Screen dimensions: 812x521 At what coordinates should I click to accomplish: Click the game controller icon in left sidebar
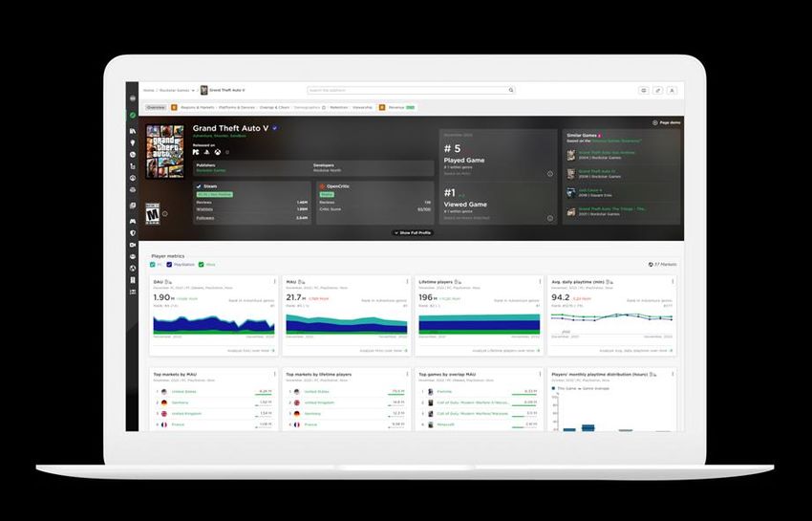tap(133, 222)
